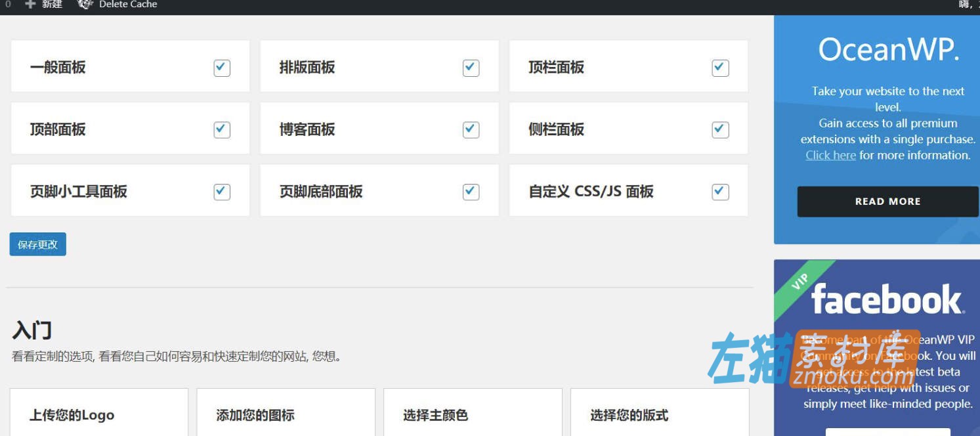
Task: Click the VIP ribbon on the Facebook banner
Action: coord(799,282)
